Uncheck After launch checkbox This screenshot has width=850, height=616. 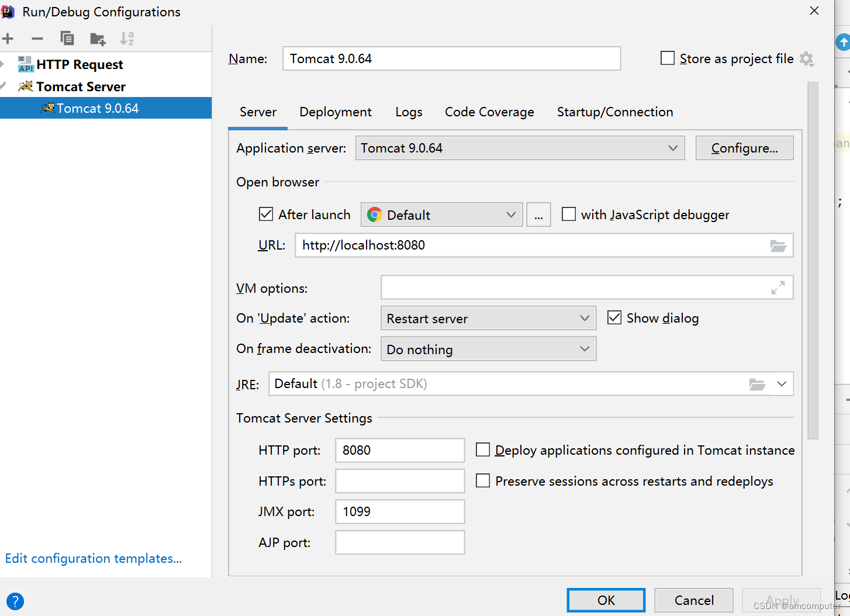266,214
